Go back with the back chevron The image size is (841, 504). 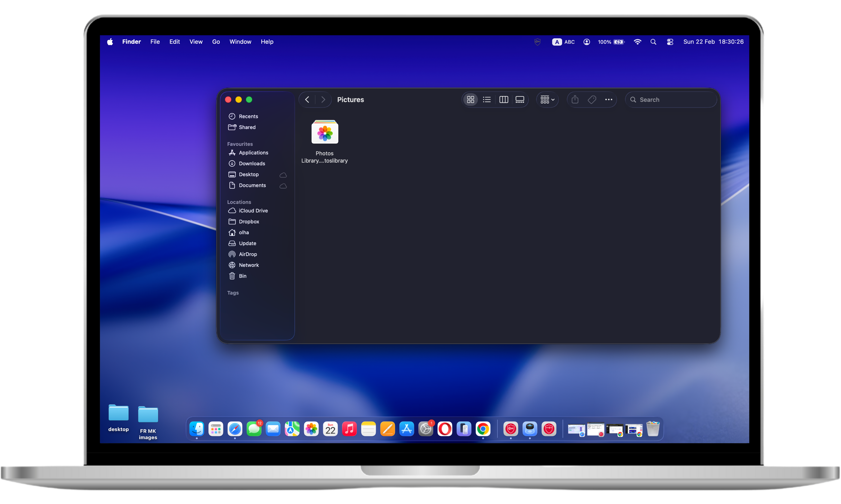[307, 99]
